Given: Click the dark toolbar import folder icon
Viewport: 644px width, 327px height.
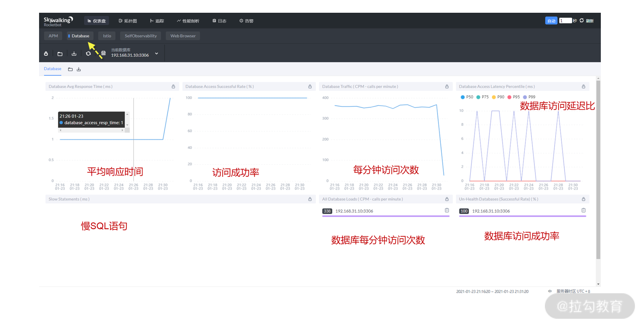Looking at the screenshot, I should [x=60, y=53].
